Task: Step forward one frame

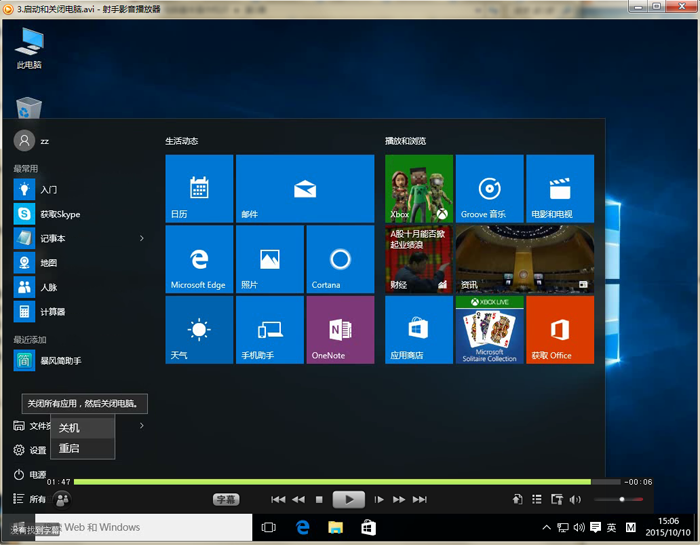Action: [379, 499]
